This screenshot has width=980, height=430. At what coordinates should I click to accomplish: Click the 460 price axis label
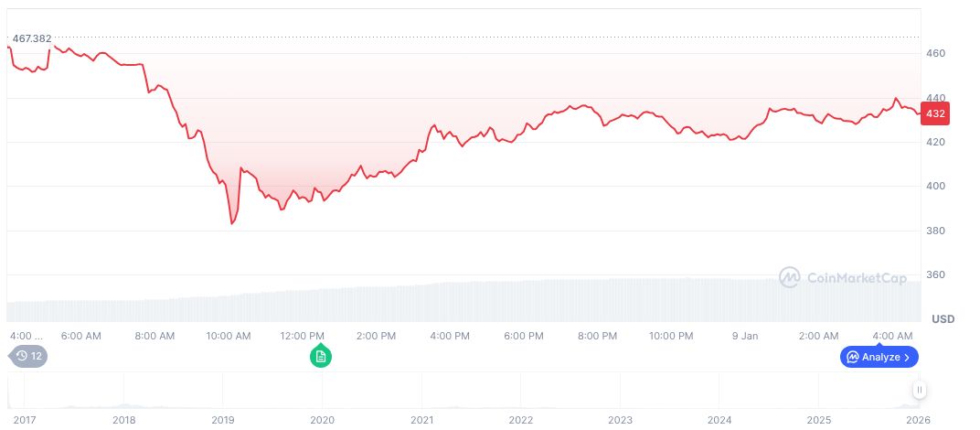[936, 54]
